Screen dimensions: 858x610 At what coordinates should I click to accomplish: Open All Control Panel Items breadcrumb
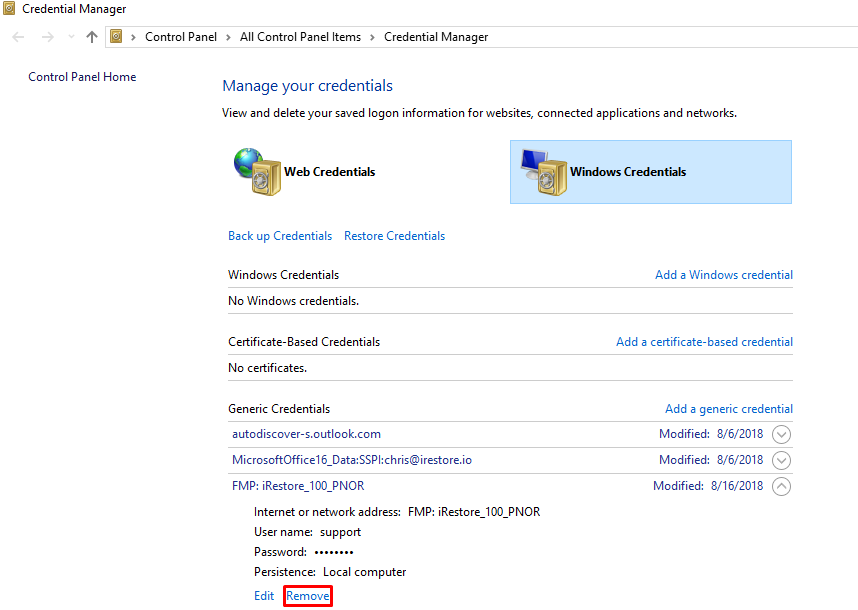tap(300, 37)
